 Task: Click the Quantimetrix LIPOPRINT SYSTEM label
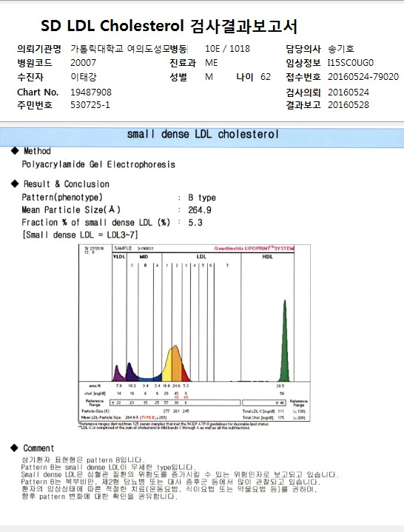[x=254, y=249]
